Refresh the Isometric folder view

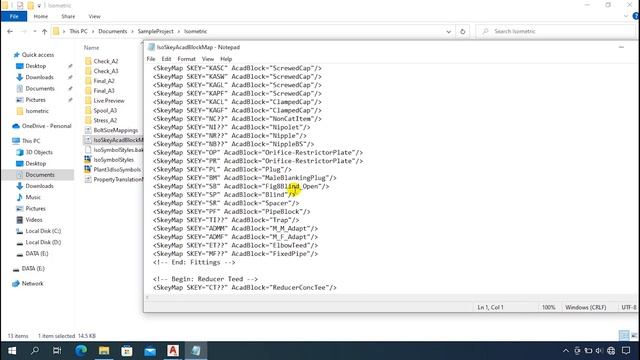click(x=462, y=31)
